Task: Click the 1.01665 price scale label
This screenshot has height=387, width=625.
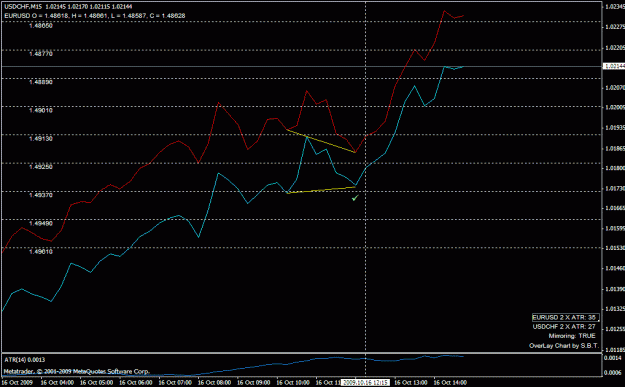Action: click(x=615, y=208)
